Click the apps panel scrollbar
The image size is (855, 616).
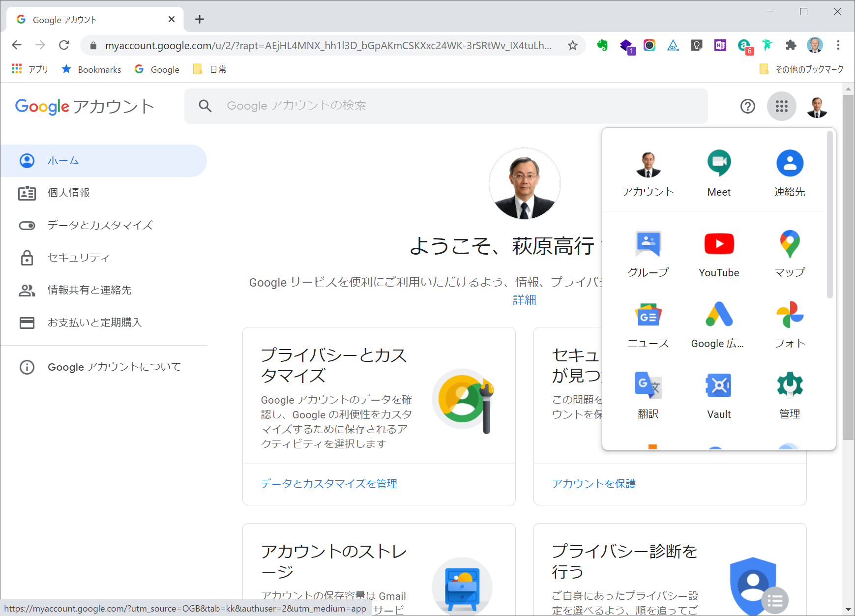point(830,216)
